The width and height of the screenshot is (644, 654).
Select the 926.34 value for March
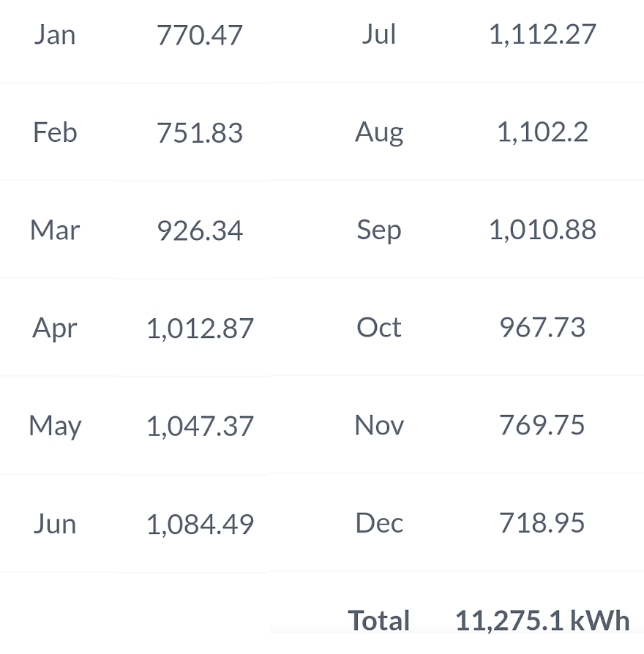tap(200, 231)
